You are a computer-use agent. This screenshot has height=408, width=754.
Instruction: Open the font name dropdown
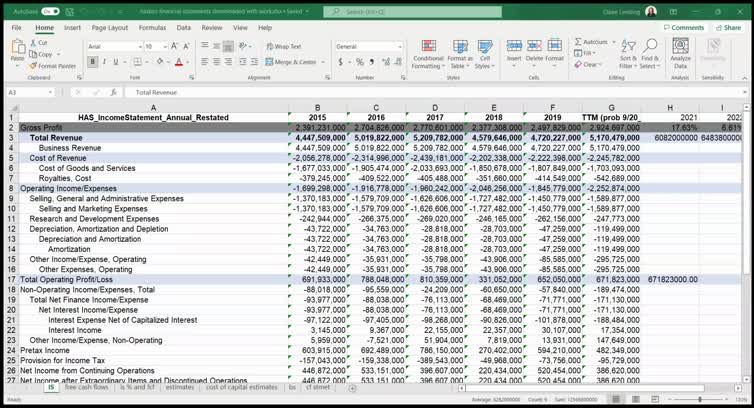140,47
